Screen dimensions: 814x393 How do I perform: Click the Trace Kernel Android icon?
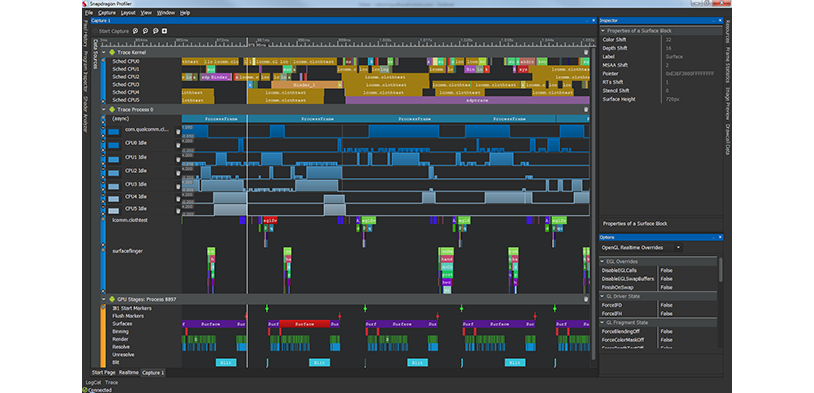point(112,52)
